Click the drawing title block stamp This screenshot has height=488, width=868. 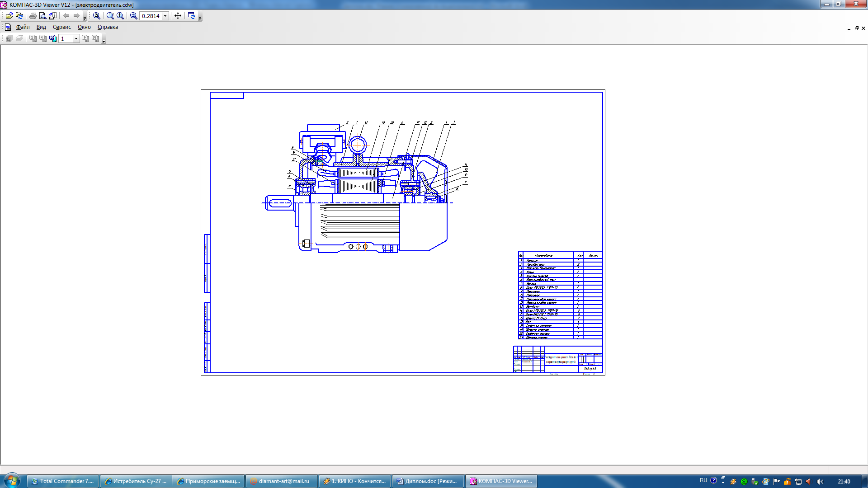point(558,360)
